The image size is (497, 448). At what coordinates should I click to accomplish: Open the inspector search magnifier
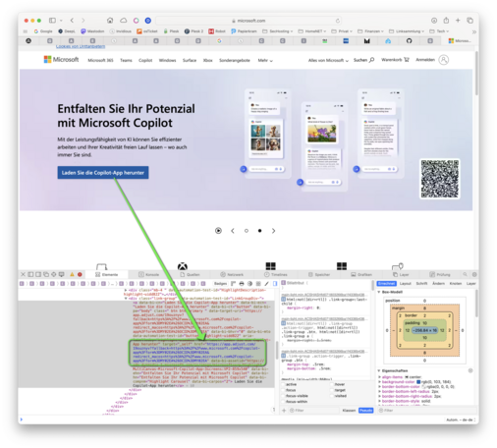[465, 274]
